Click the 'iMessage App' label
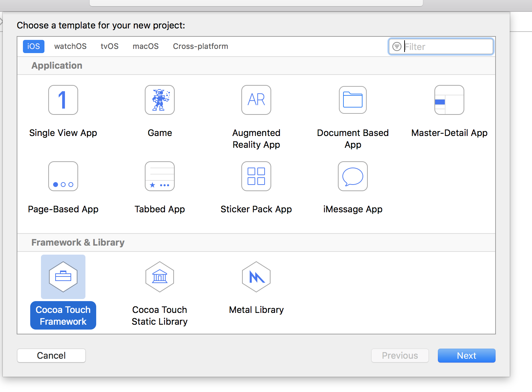Screen dimensions: 532x392 click(353, 209)
